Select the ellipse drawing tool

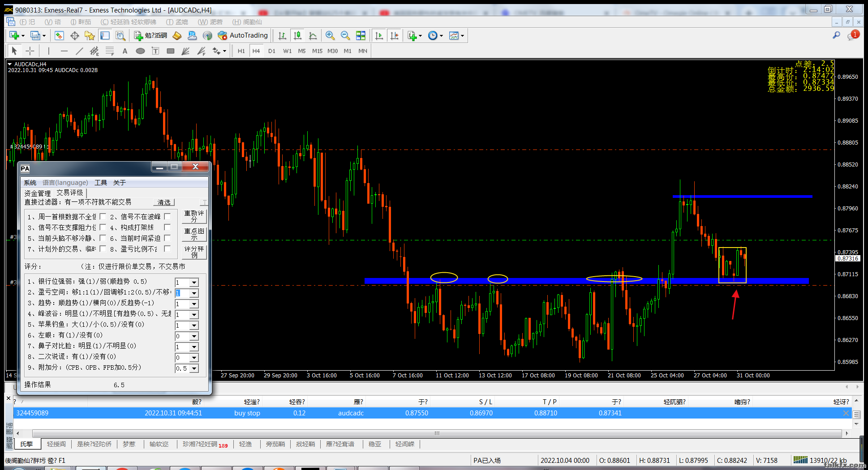pos(140,51)
